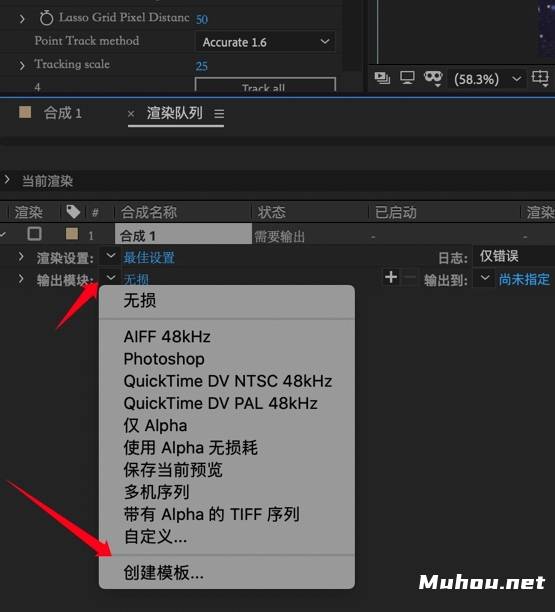Image resolution: width=555 pixels, height=612 pixels.
Task: Click the region of interest icon
Action: [x=541, y=78]
